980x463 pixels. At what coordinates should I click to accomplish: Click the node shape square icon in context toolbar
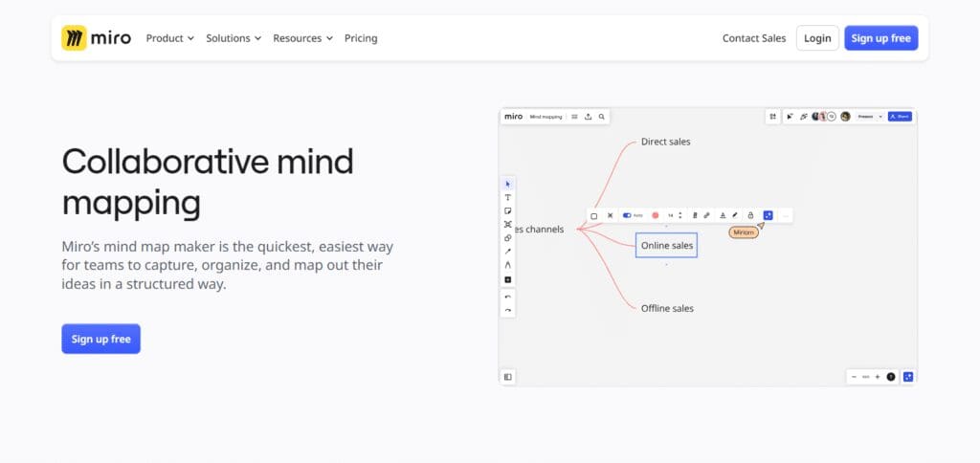click(x=593, y=216)
